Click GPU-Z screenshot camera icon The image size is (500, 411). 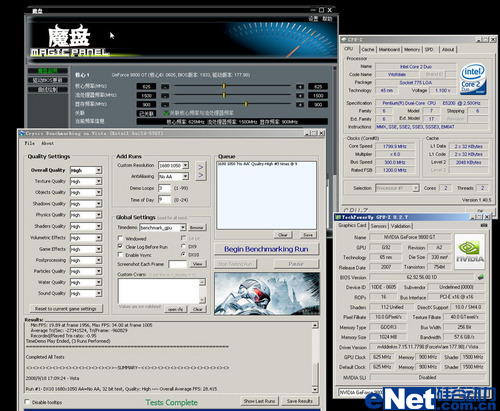[x=484, y=226]
